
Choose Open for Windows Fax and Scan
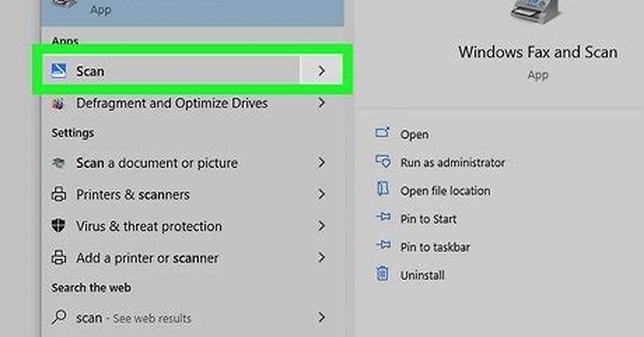[x=414, y=135]
